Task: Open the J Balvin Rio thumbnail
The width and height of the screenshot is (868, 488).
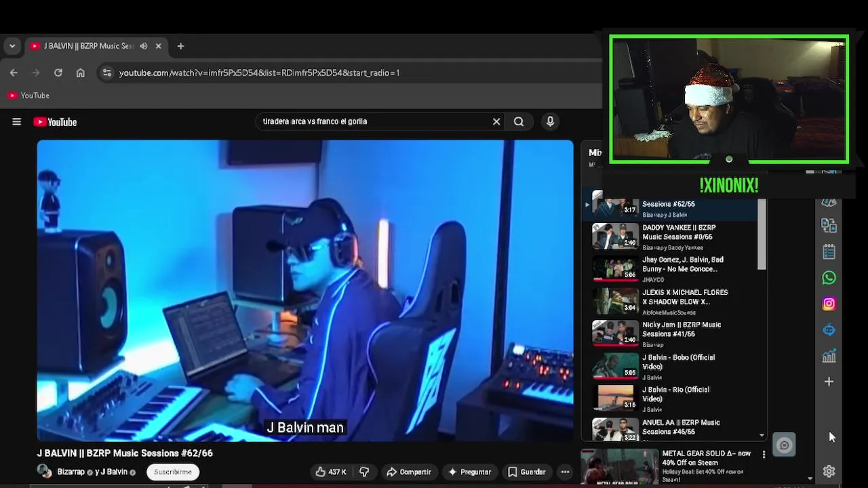Action: click(615, 399)
